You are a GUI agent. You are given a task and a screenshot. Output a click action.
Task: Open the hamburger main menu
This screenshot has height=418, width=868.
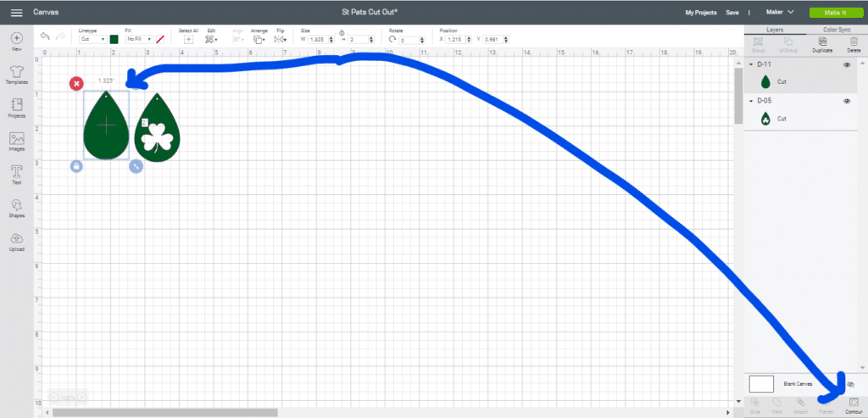16,13
